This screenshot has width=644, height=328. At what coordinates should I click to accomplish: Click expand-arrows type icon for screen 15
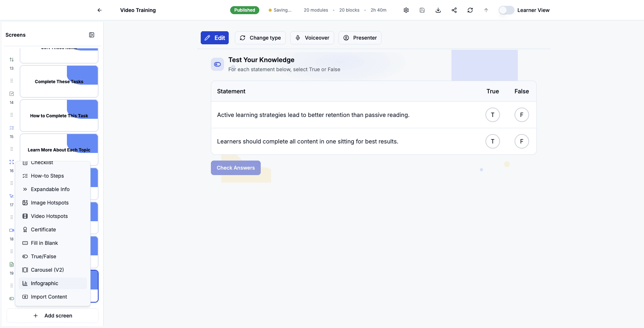12,162
